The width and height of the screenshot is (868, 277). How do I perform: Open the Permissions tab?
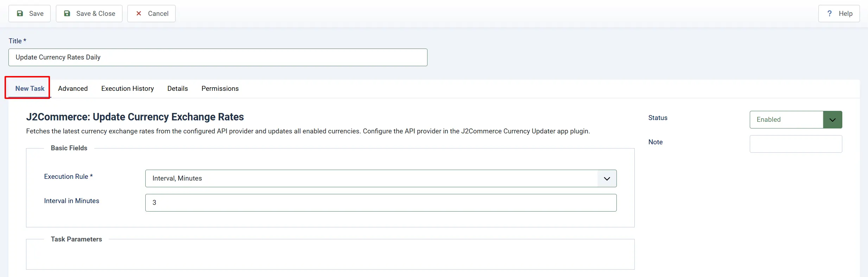pos(220,88)
